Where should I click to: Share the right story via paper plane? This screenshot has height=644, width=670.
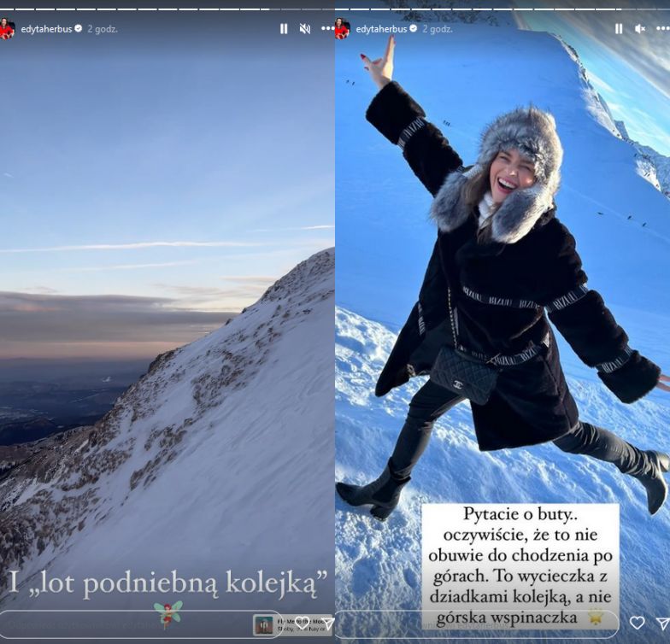click(663, 624)
